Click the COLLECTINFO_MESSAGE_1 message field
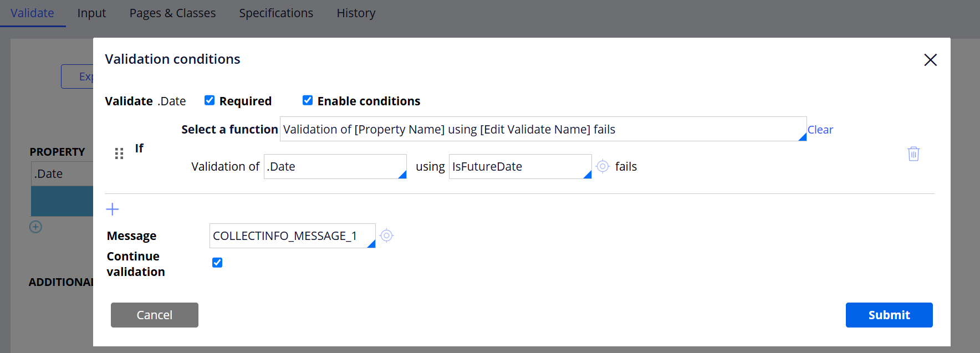This screenshot has height=353, width=980. point(288,236)
